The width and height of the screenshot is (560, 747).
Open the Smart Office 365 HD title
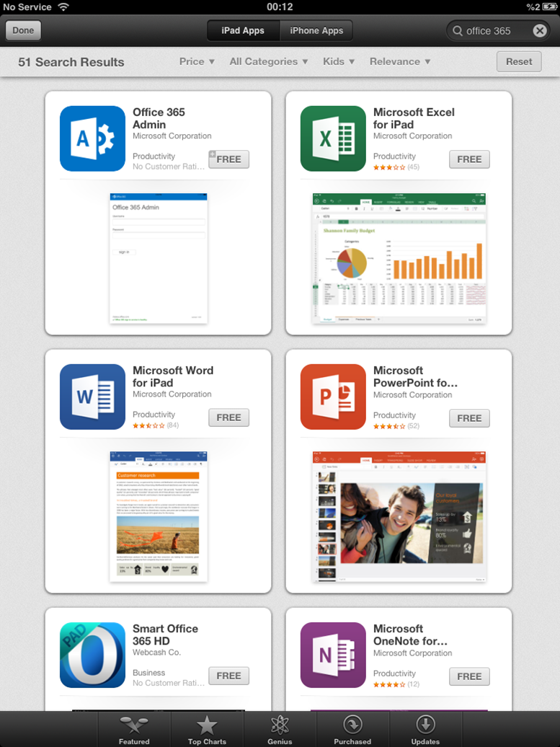pyautogui.click(x=165, y=635)
